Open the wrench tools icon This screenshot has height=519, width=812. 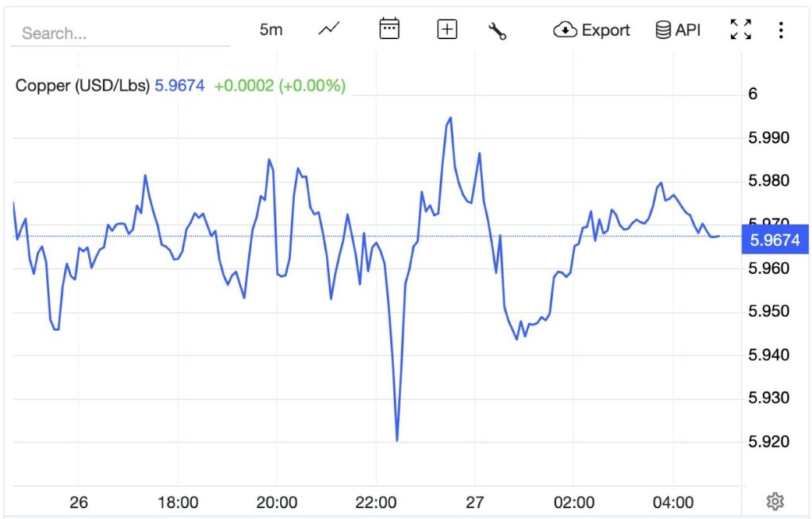pos(497,31)
